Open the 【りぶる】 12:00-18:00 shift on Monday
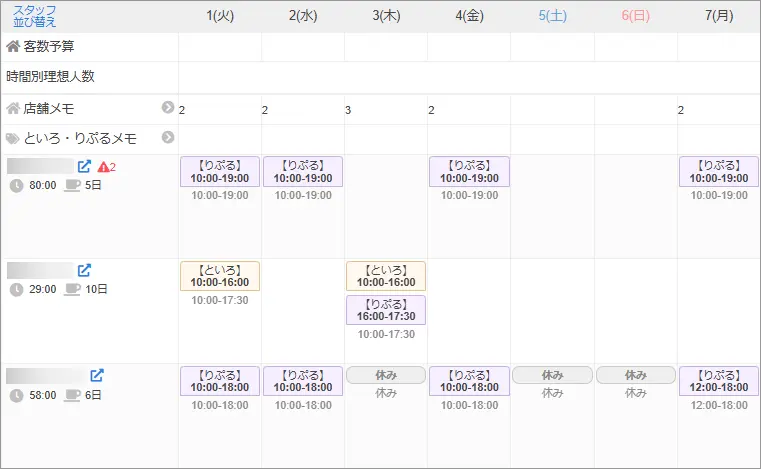Screen dimensions: 761x469 (x=718, y=381)
